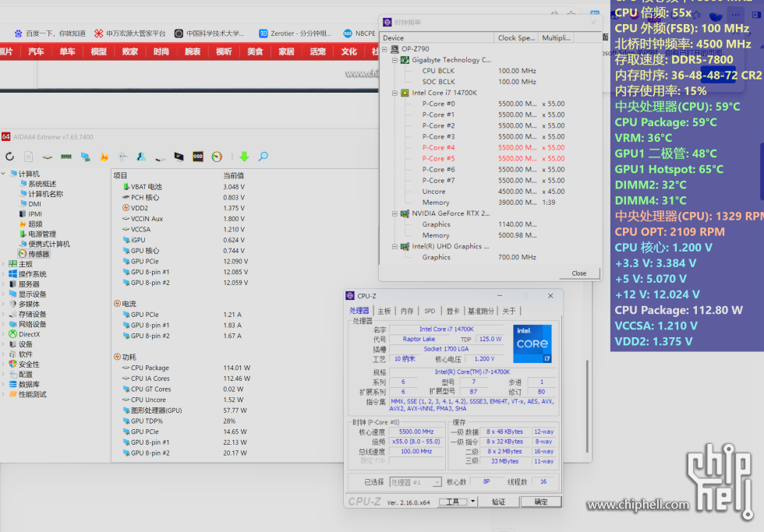This screenshot has height=532, width=764.
Task: Click the AIDA64 '64' logo icon
Action: tap(6, 137)
